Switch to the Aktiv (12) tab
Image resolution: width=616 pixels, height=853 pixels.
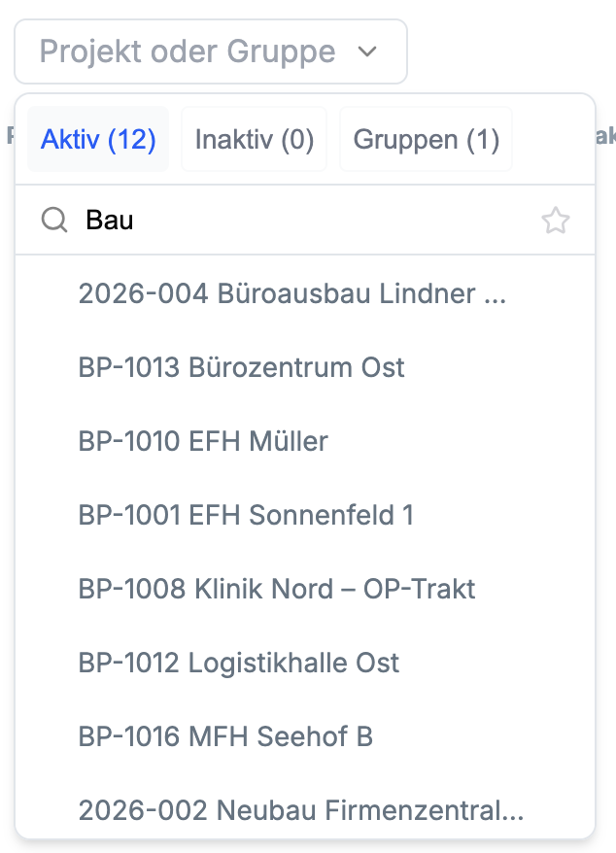[98, 140]
